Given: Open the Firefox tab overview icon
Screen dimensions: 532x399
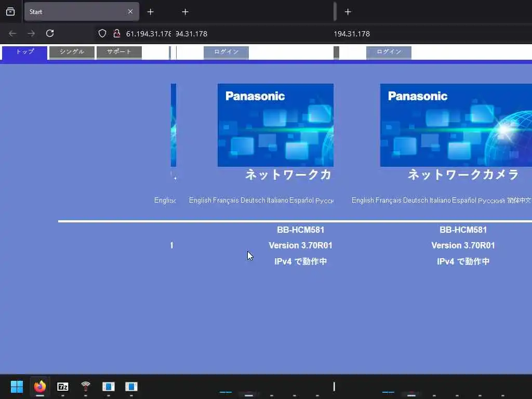Looking at the screenshot, I should (x=10, y=12).
